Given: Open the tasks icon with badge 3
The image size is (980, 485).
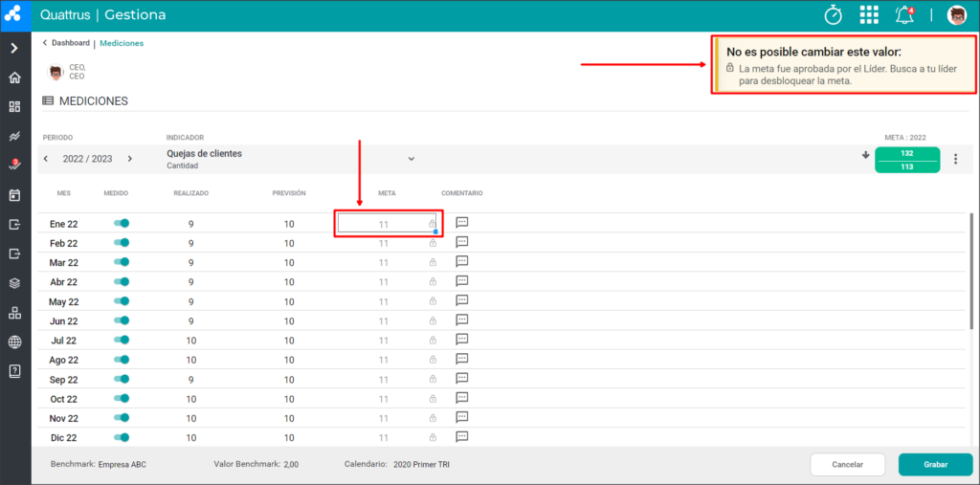Looking at the screenshot, I should point(15,165).
